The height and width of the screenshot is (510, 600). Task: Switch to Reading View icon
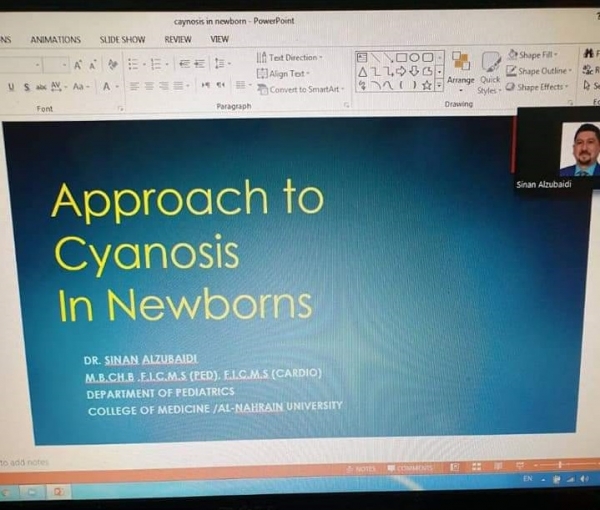(498, 466)
